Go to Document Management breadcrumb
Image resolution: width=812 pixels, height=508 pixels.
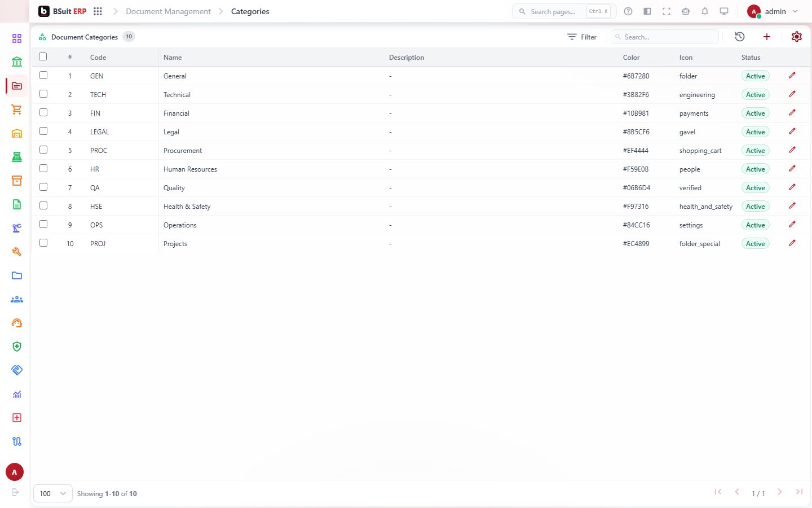[x=168, y=11]
